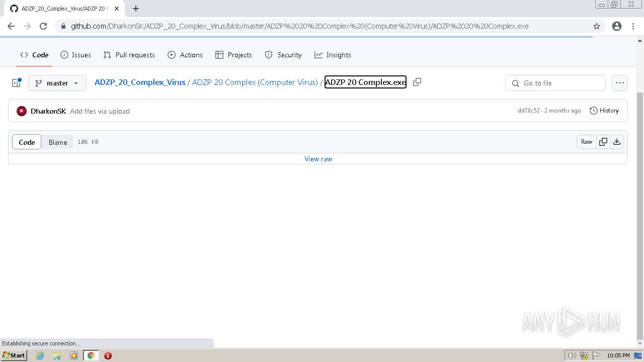The image size is (644, 362).
Task: Open the more file actions ellipsis button
Action: coord(620,83)
